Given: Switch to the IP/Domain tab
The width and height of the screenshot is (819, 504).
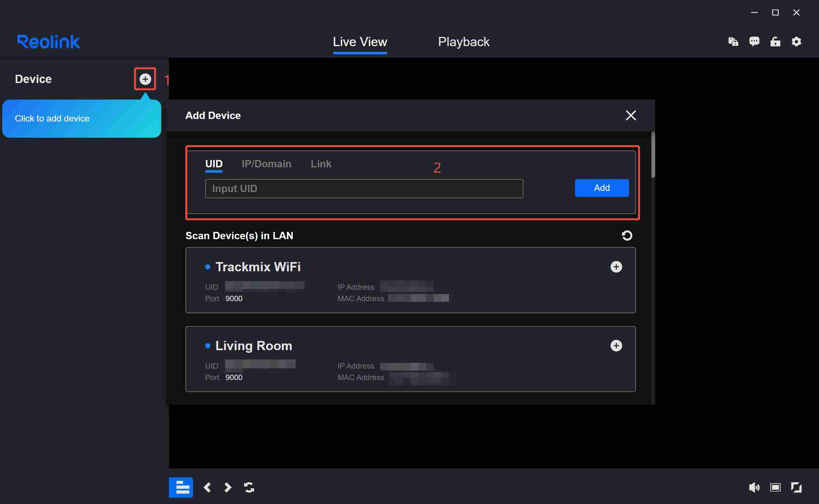Looking at the screenshot, I should pyautogui.click(x=266, y=164).
